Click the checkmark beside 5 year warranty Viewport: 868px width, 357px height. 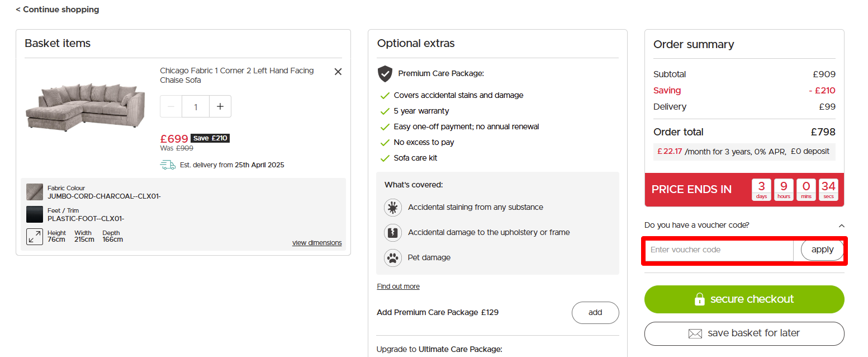[x=385, y=111]
